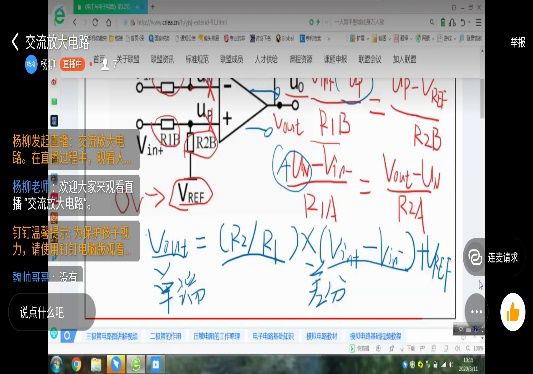The height and width of the screenshot is (374, 533).
Task: Click the Chrome icon in the taskbar
Action: coord(77,364)
